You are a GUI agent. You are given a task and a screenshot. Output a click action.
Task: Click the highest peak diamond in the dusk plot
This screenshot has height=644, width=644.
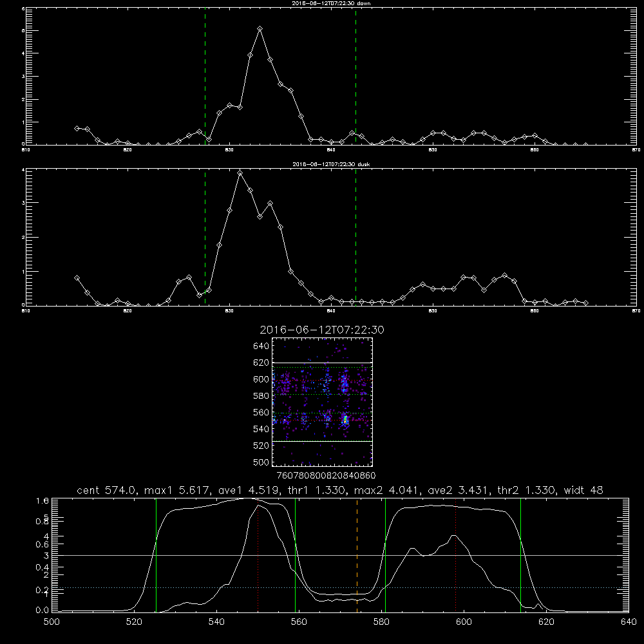click(x=240, y=173)
